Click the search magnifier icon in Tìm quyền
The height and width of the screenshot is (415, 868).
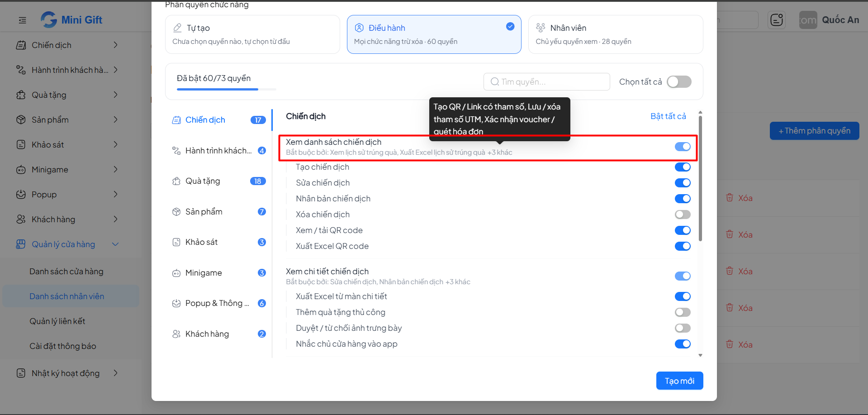(x=495, y=81)
